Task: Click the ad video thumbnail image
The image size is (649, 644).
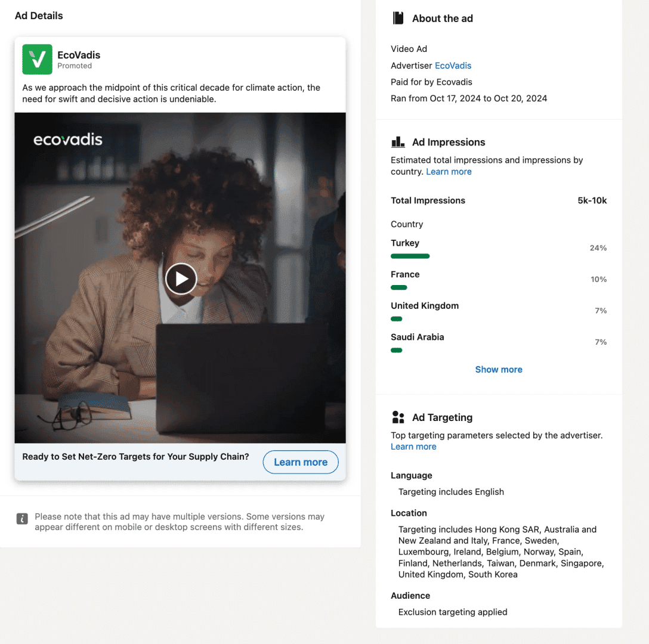Action: coord(180,278)
